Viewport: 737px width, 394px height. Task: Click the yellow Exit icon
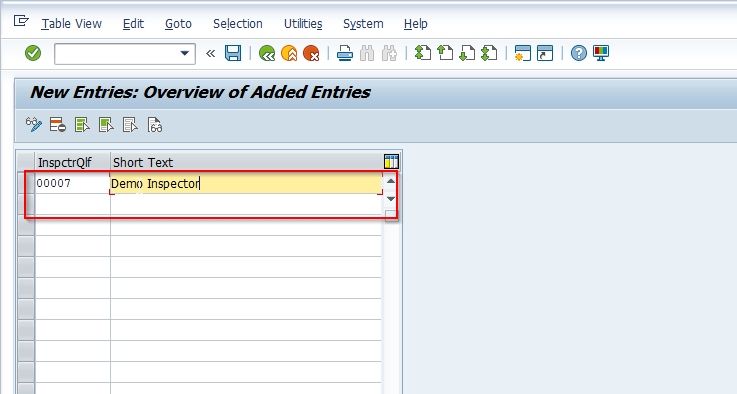point(289,53)
